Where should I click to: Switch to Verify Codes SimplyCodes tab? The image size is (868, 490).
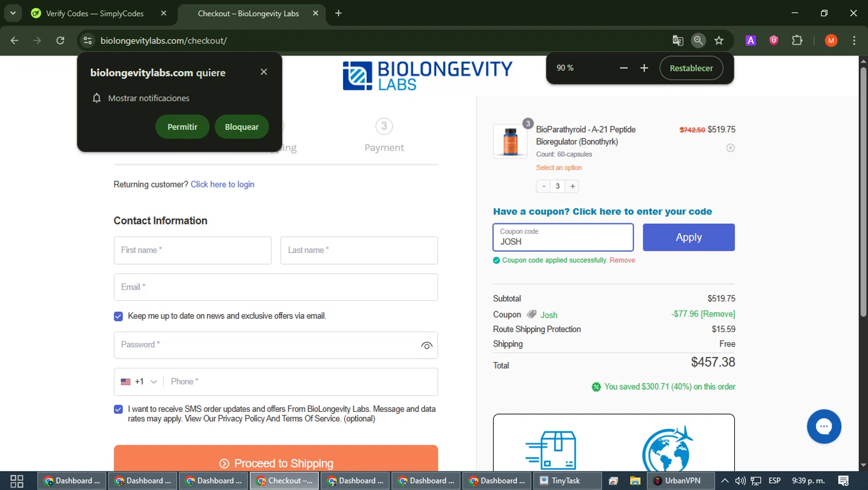point(94,13)
